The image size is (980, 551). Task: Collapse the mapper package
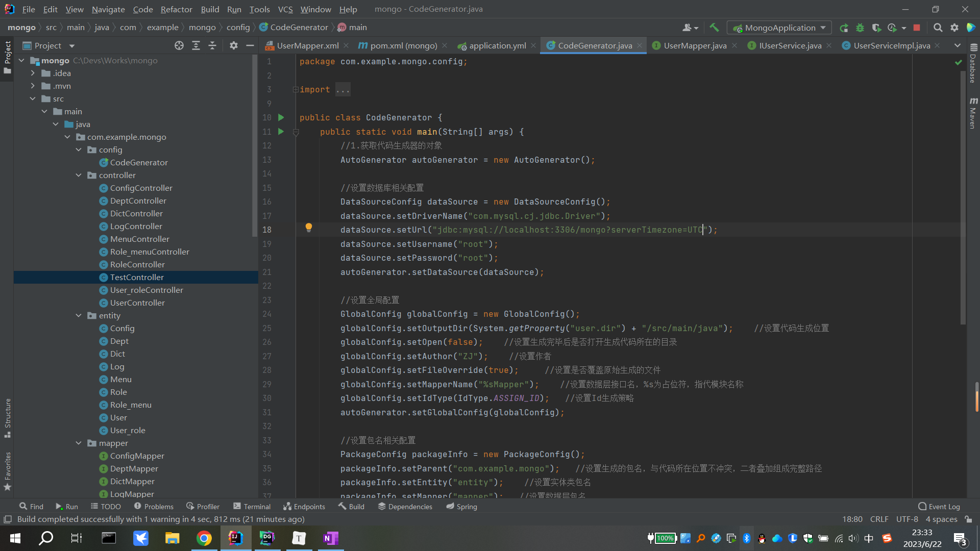click(x=79, y=443)
